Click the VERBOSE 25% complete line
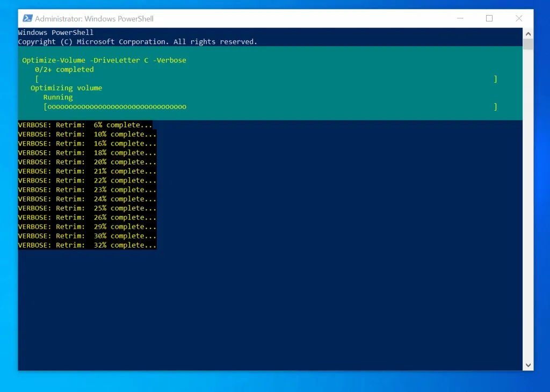This screenshot has height=392, width=550. (x=86, y=208)
